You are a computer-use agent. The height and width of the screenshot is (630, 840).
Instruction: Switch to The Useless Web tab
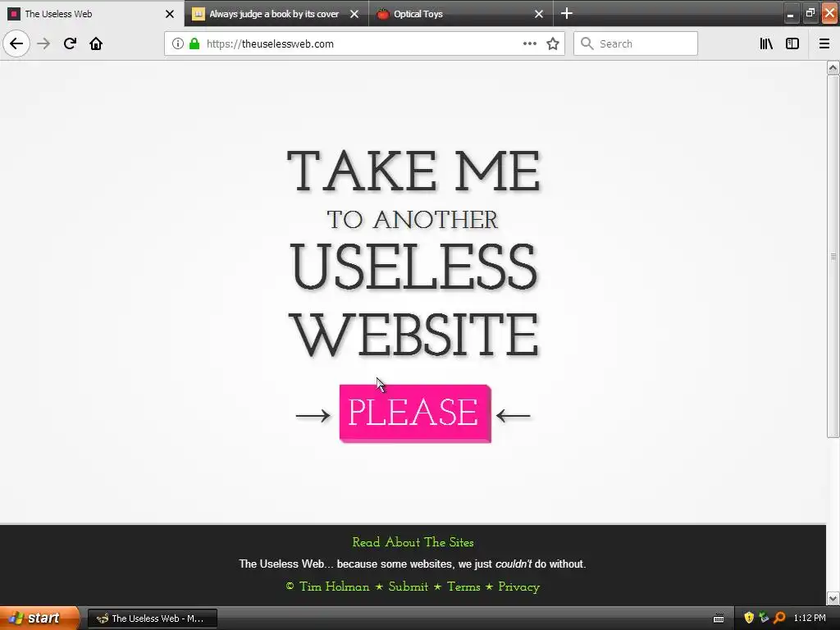pyautogui.click(x=92, y=14)
